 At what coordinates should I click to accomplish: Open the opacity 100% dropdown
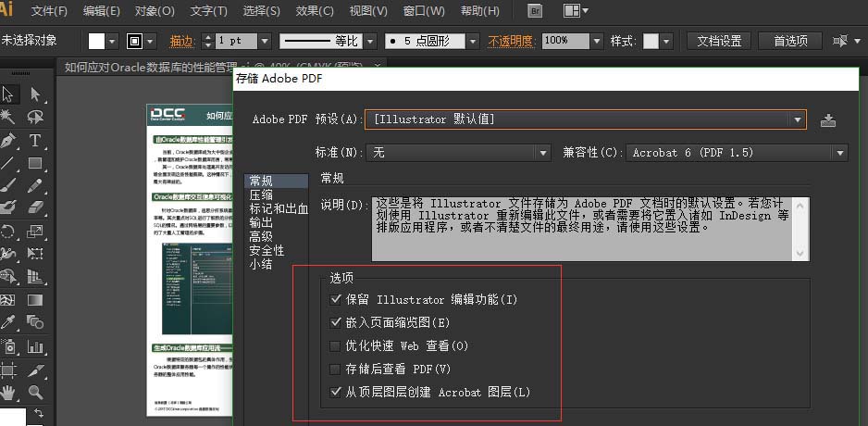click(x=596, y=41)
